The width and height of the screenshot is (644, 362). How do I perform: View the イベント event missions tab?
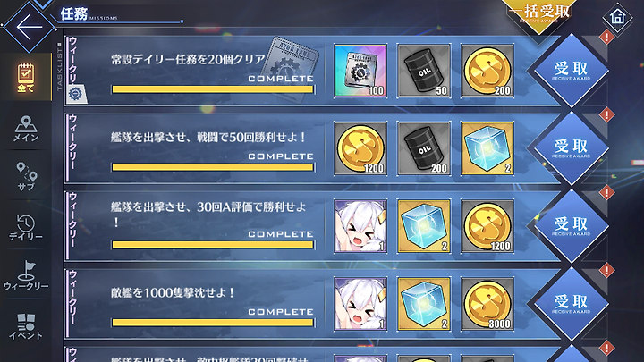point(25,326)
